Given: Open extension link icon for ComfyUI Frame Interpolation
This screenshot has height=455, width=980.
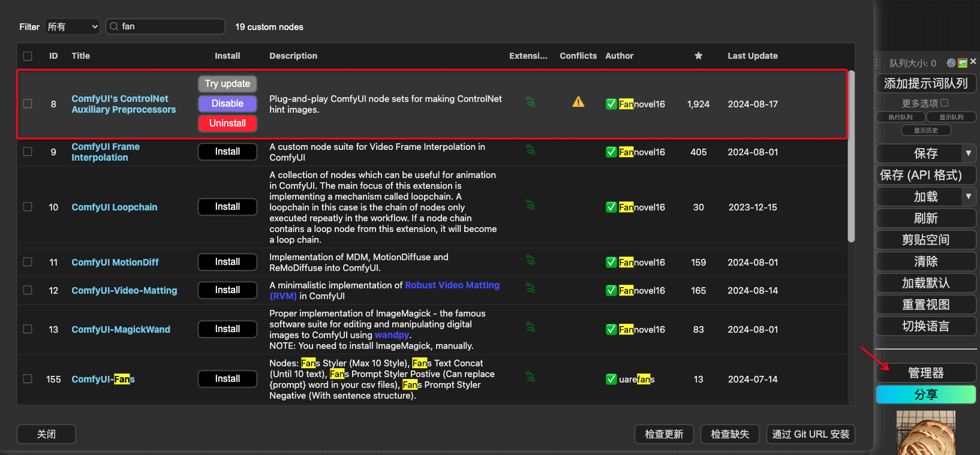Looking at the screenshot, I should (x=530, y=150).
